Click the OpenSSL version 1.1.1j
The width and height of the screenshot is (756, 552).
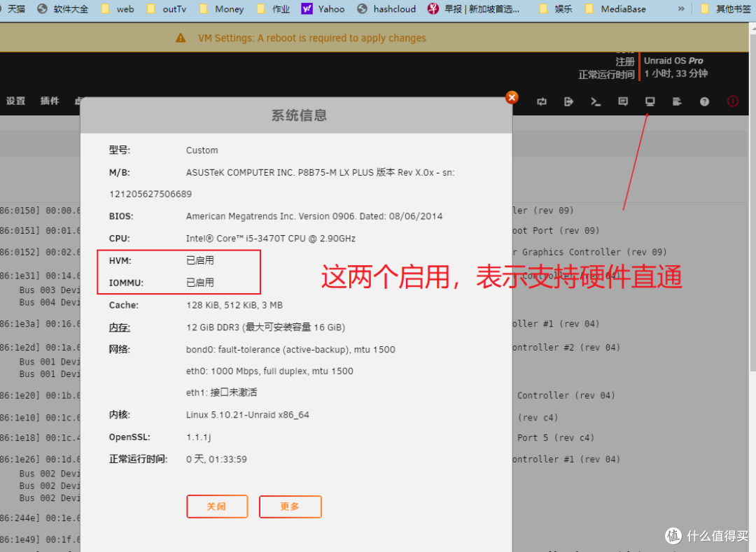pos(199,437)
